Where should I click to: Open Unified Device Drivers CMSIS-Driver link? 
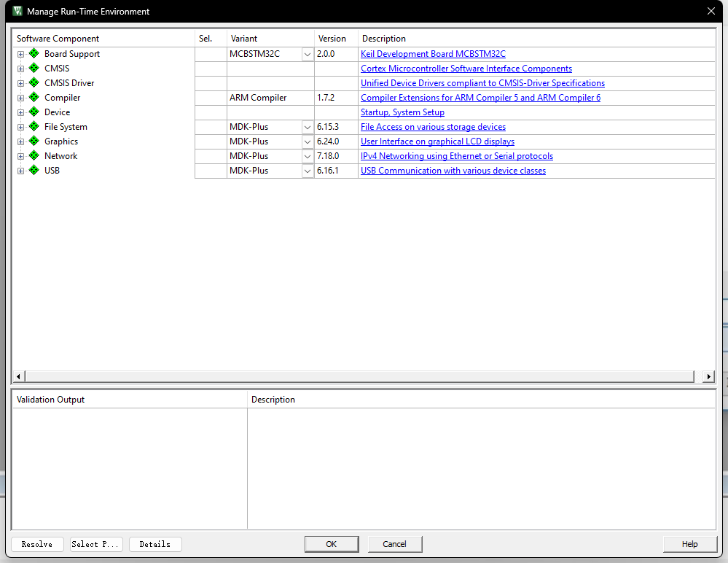click(483, 82)
